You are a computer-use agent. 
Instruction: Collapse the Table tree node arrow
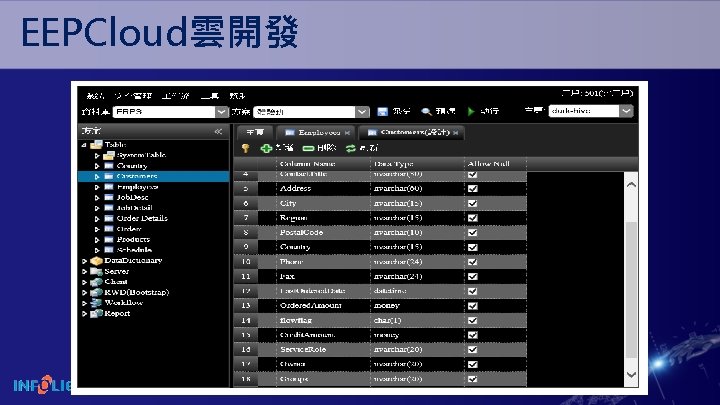point(84,145)
